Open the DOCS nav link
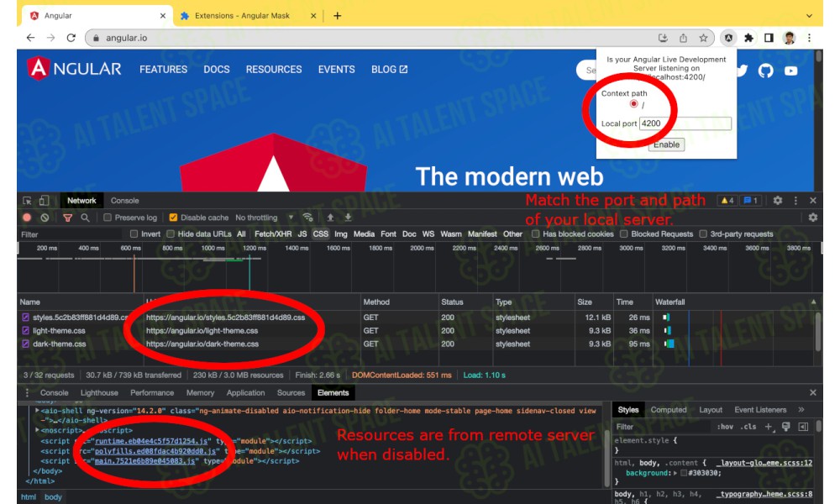840x504 pixels. tap(217, 70)
